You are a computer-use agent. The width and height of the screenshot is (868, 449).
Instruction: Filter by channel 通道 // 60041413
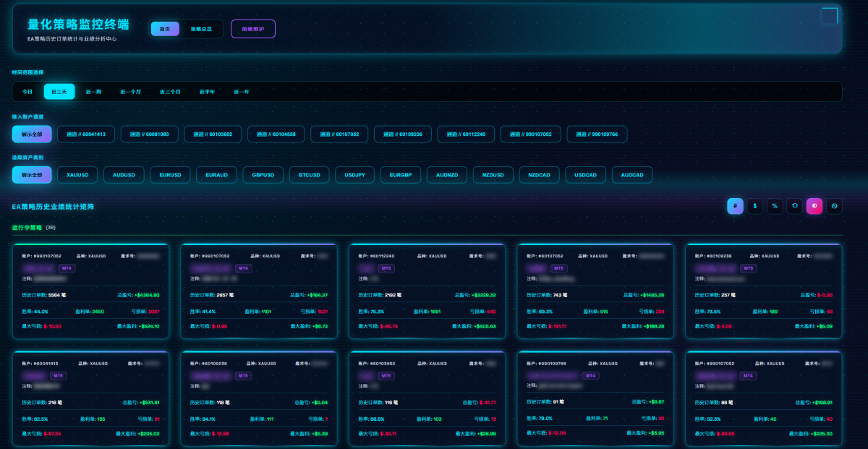point(86,134)
